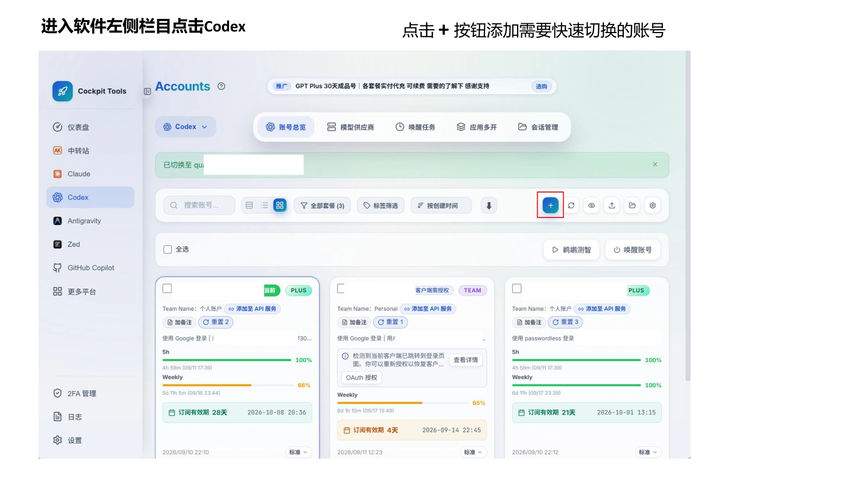This screenshot has height=488, width=868.
Task: Open the 全部套餐 (3) filter dropdown
Action: point(323,206)
